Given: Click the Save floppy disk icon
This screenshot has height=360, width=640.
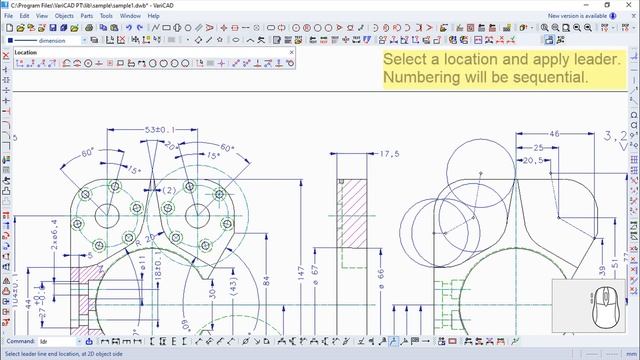Looking at the screenshot, I should click(53, 28).
